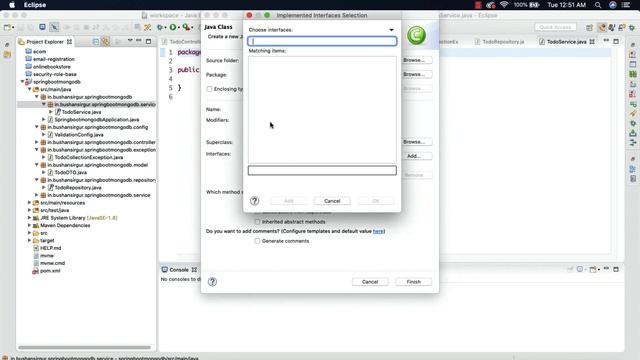Maximize the Console view
Viewport: 640px width, 360px height.
click(616, 269)
